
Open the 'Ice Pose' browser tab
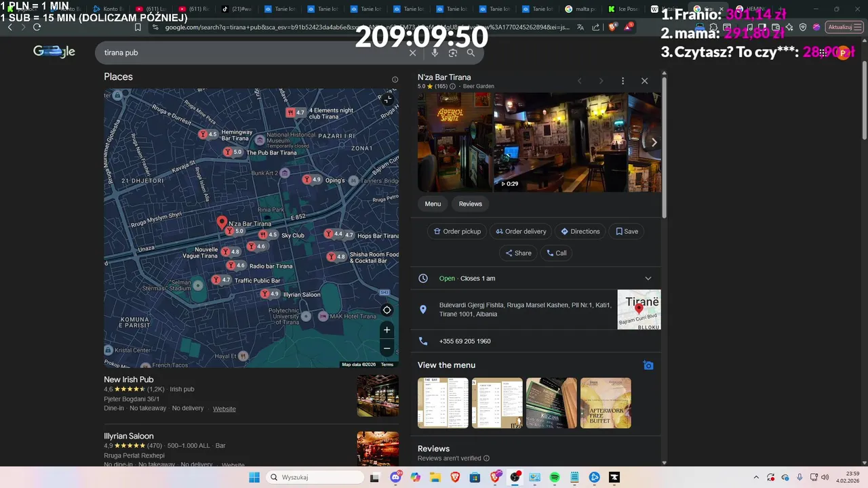pos(623,9)
